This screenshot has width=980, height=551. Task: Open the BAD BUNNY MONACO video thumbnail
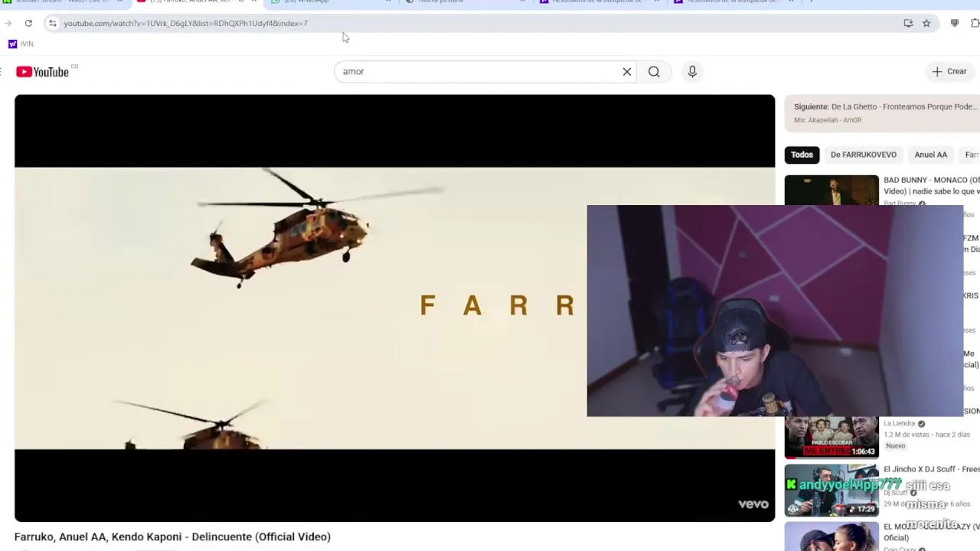831,190
